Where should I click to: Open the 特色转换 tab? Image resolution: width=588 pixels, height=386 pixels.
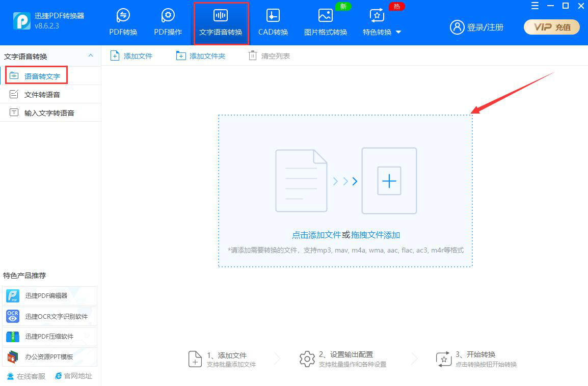[377, 22]
